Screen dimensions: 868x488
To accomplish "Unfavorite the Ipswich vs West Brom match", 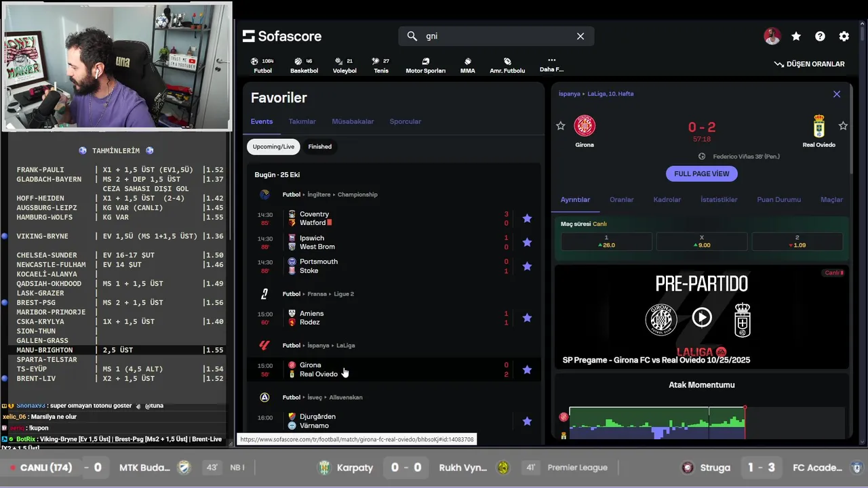I will pyautogui.click(x=527, y=242).
